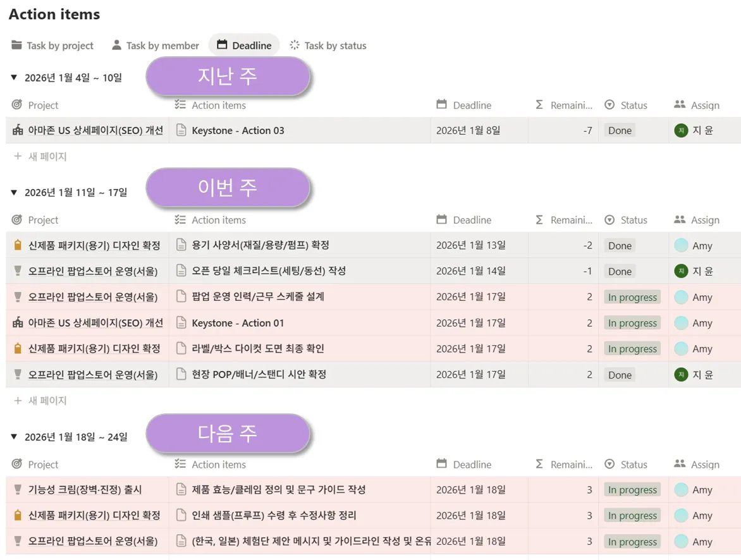Collapse the 2026년 1월 4일 ~ 10일 group

(x=14, y=78)
